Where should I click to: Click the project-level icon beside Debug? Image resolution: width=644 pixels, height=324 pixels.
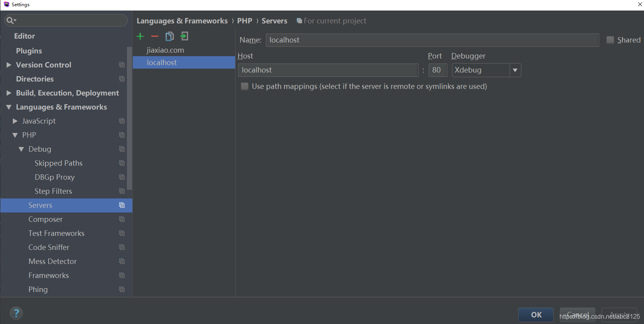click(122, 149)
